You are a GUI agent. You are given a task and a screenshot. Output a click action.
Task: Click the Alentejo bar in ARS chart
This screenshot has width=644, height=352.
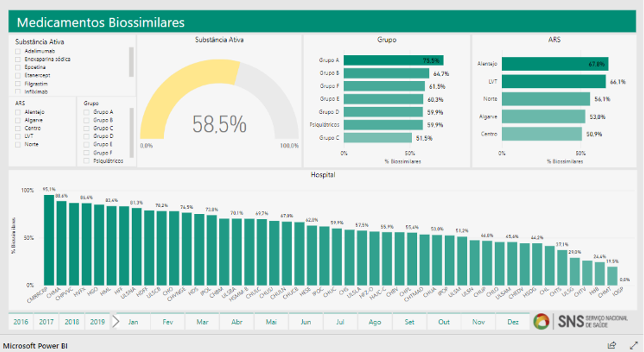[x=554, y=64]
